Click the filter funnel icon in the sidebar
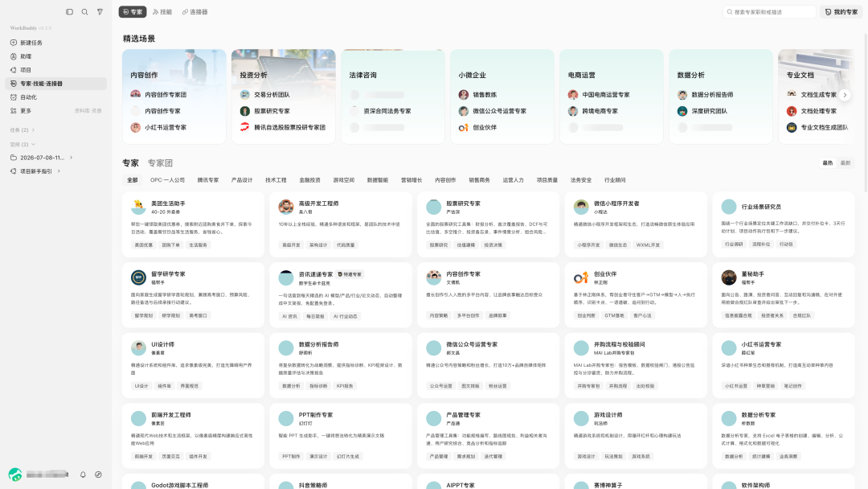The width and height of the screenshot is (868, 489). point(100,11)
